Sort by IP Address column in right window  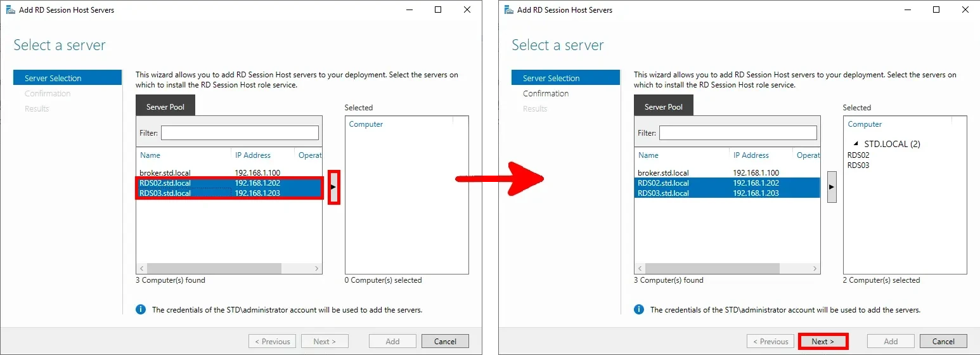(751, 155)
